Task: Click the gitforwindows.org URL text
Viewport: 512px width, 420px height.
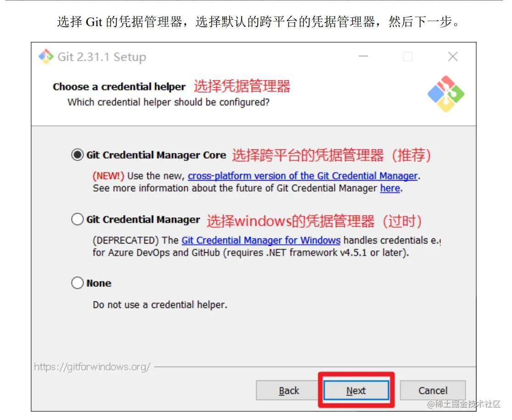Action: click(x=92, y=367)
